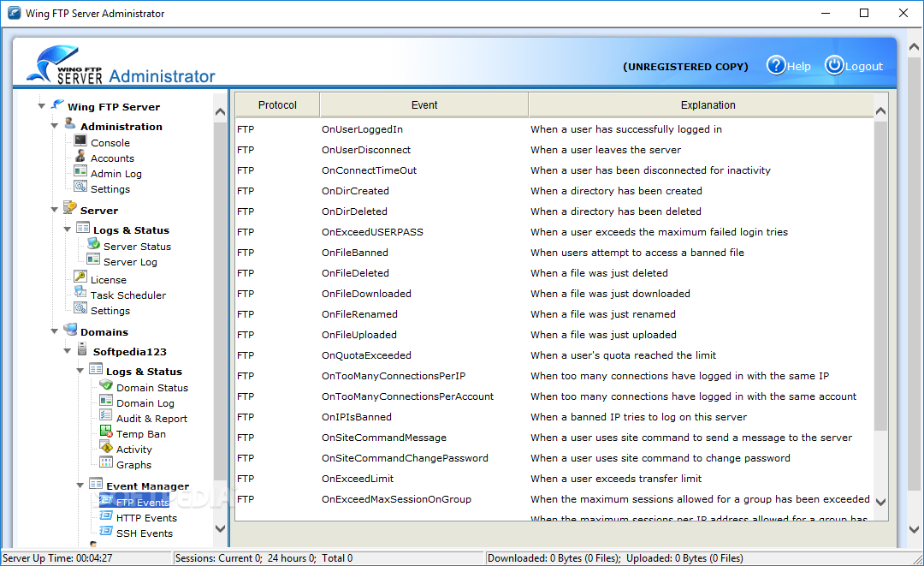This screenshot has height=566, width=924.
Task: Click the Audit & Report icon
Action: click(106, 415)
